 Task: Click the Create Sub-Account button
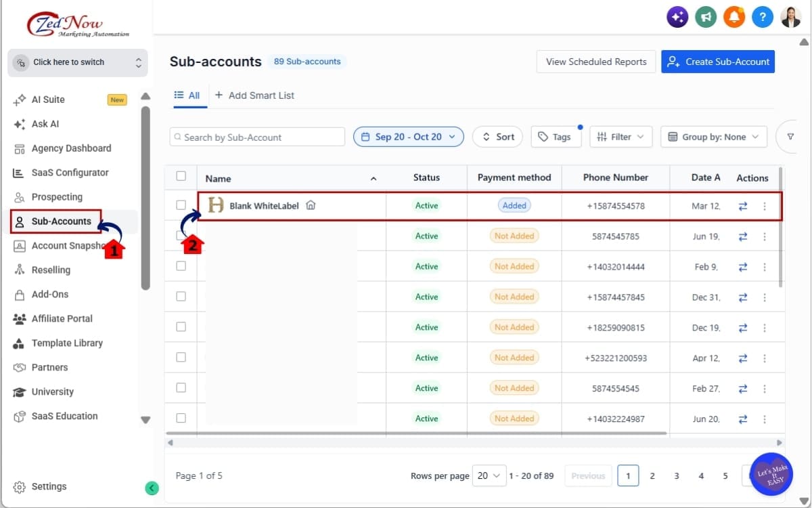(718, 62)
